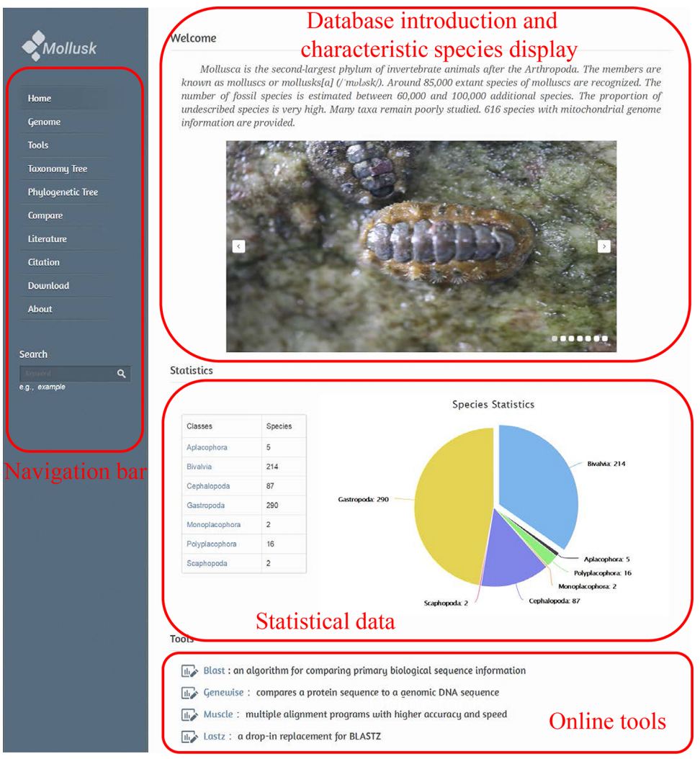The height and width of the screenshot is (759, 700).
Task: Click the 'Gastropoda: 290' chart label
Action: pos(363,500)
